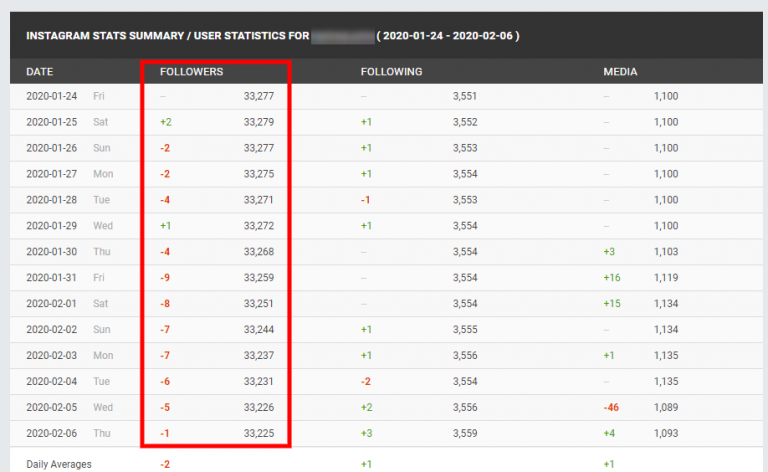768x472 pixels.
Task: Click the +4 media change value
Action: tap(609, 433)
